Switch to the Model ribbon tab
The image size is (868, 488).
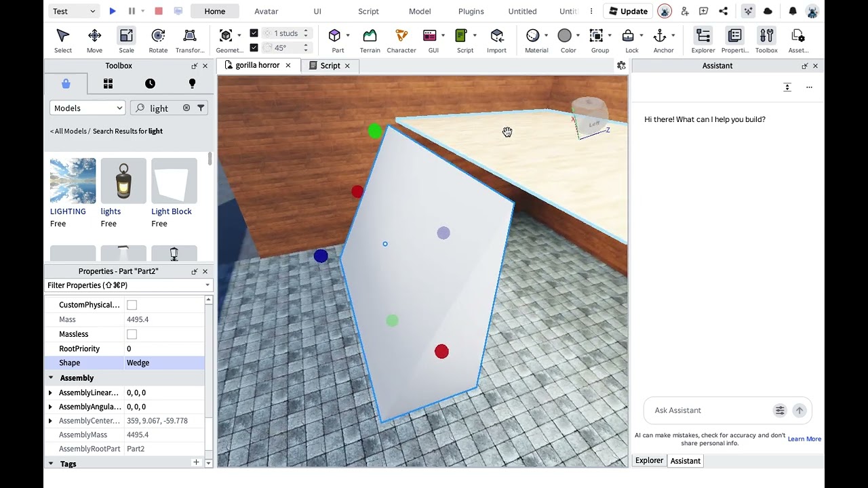pos(420,11)
